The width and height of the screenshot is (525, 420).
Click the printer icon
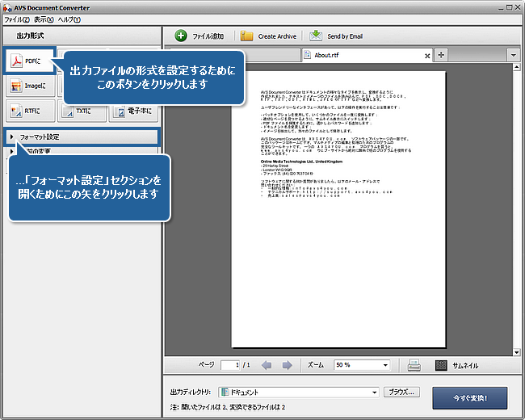(x=414, y=365)
